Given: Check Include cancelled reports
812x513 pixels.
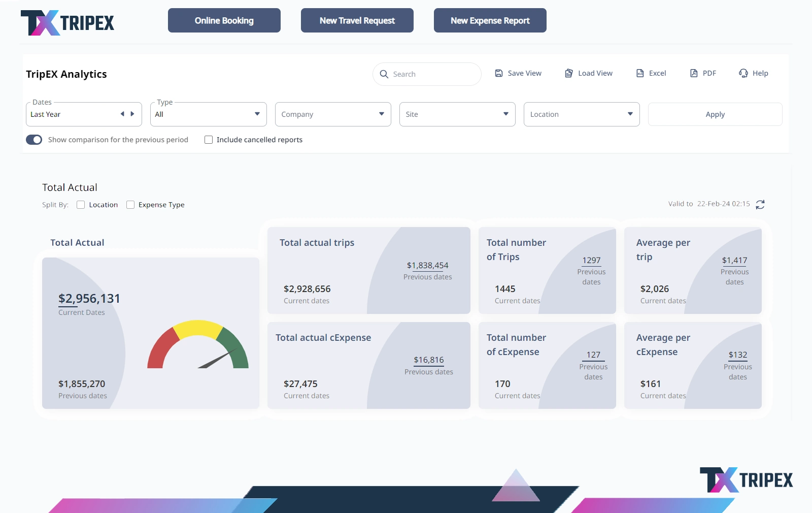Looking at the screenshot, I should [x=209, y=140].
